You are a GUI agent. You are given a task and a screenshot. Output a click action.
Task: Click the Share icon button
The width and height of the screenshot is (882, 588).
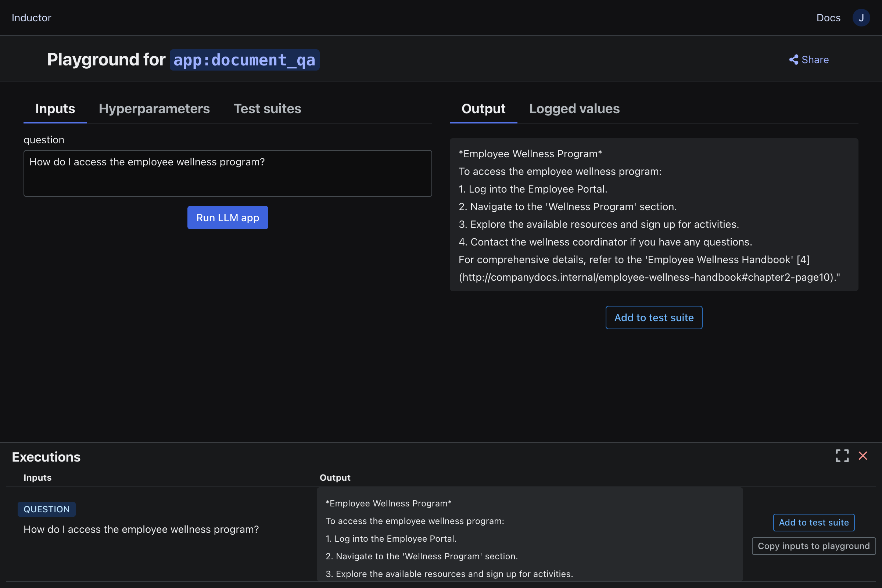tap(794, 60)
